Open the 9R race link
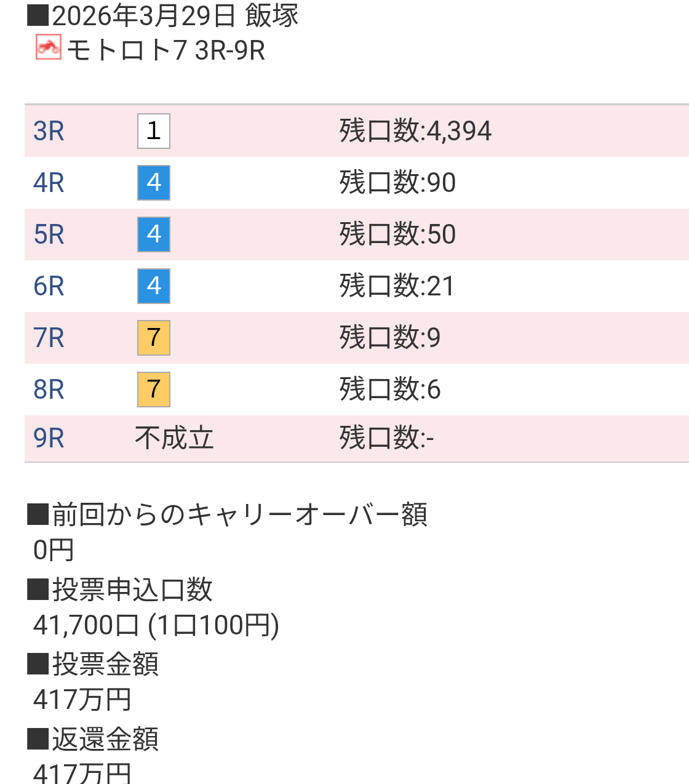 click(49, 438)
